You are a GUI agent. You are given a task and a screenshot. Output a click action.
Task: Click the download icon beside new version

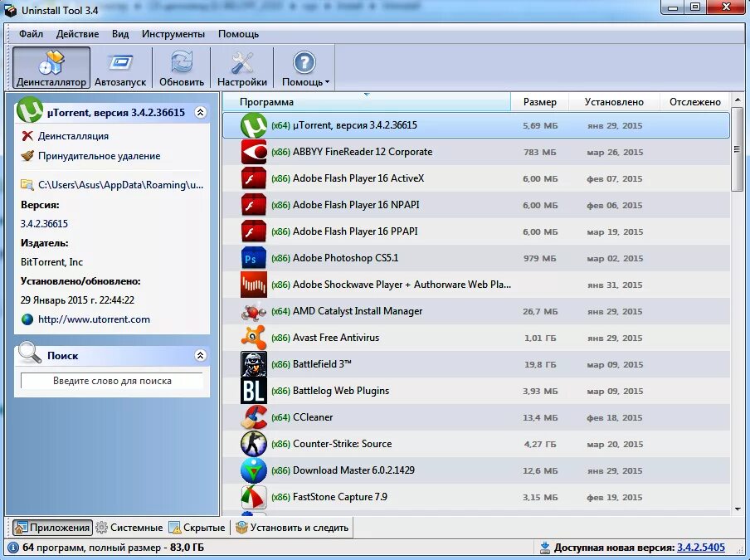coord(544,548)
